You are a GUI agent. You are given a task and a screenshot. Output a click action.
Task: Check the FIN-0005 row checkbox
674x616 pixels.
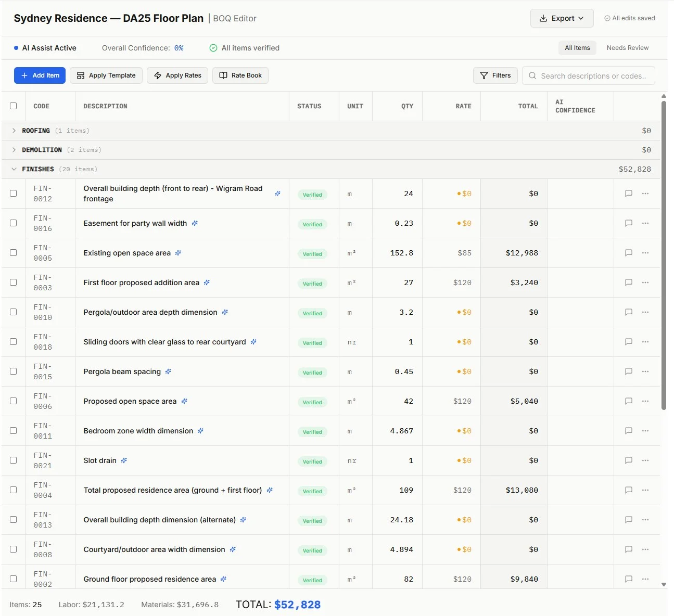(14, 253)
